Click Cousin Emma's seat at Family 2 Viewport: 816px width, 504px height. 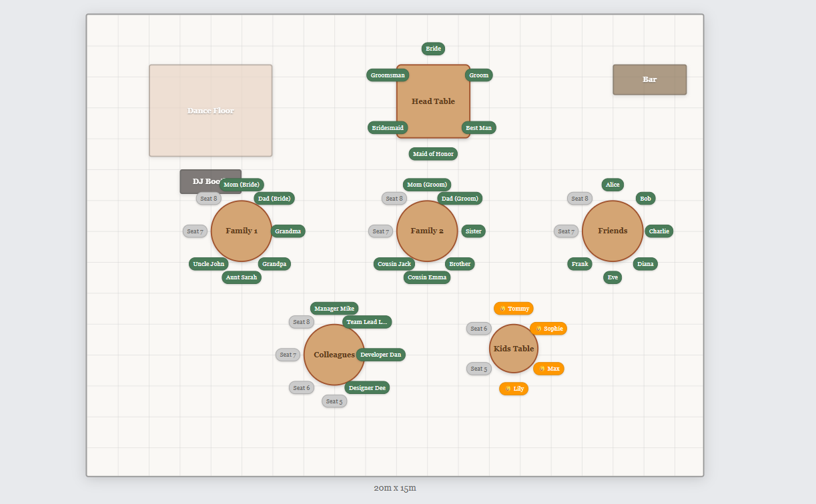tap(427, 277)
